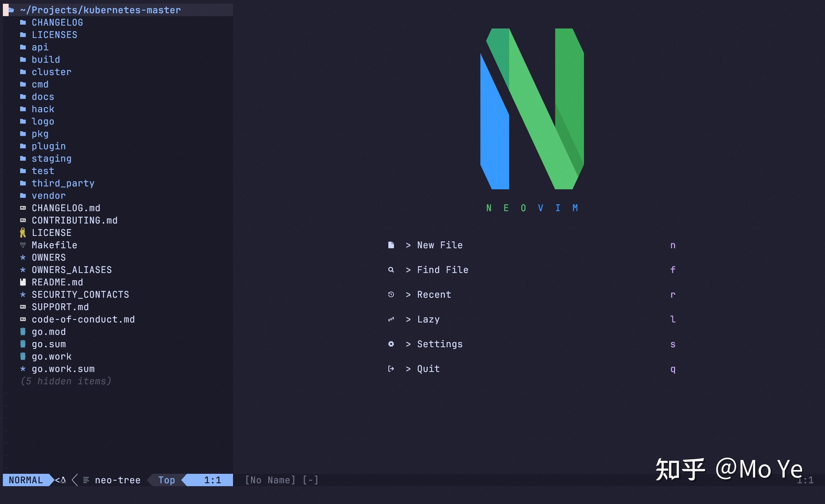
Task: Expand the cluster directory
Action: coord(51,72)
